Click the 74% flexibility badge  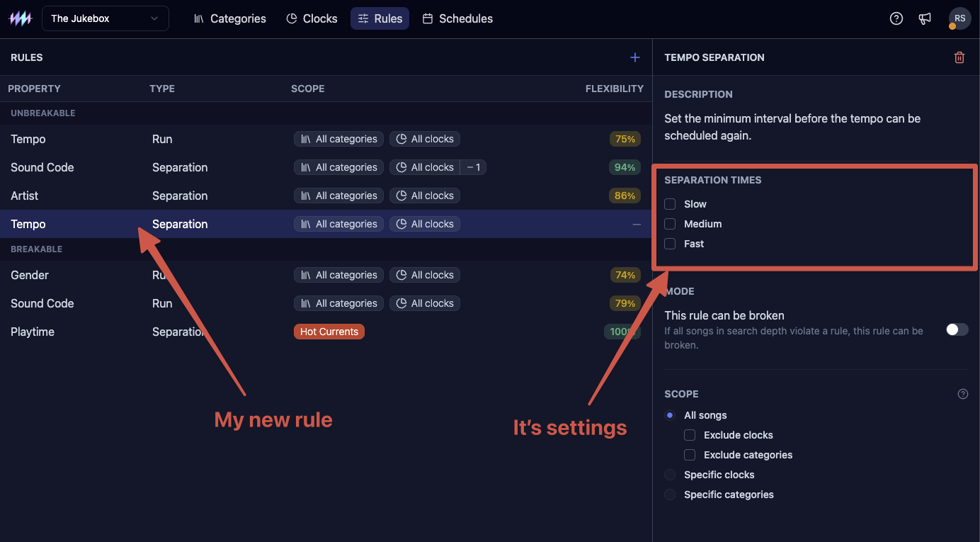pyautogui.click(x=625, y=275)
